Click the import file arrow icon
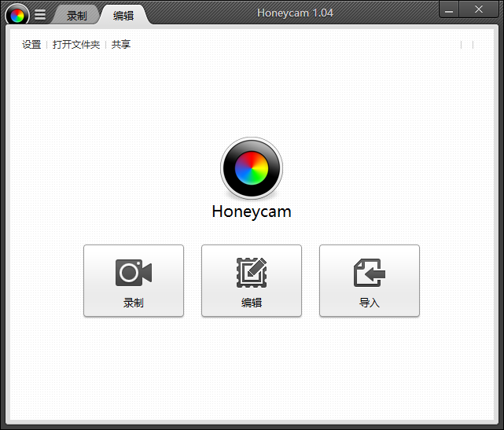Image resolution: width=504 pixels, height=430 pixels. pos(370,273)
